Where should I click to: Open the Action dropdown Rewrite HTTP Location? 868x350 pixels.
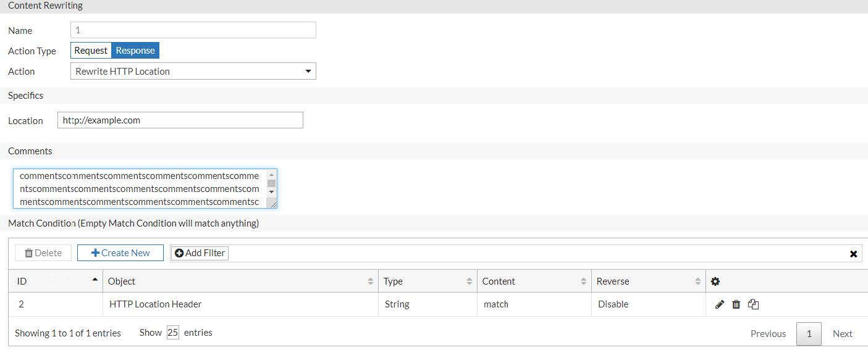click(193, 72)
